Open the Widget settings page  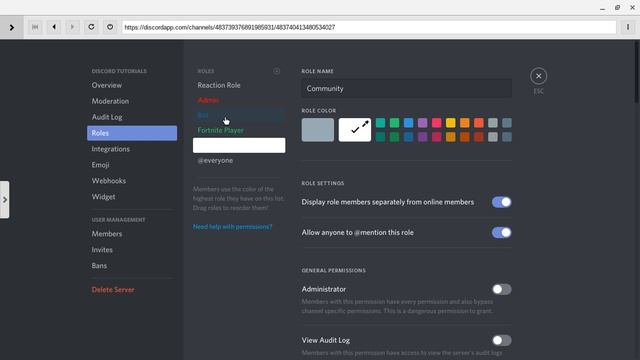tap(132, 197)
